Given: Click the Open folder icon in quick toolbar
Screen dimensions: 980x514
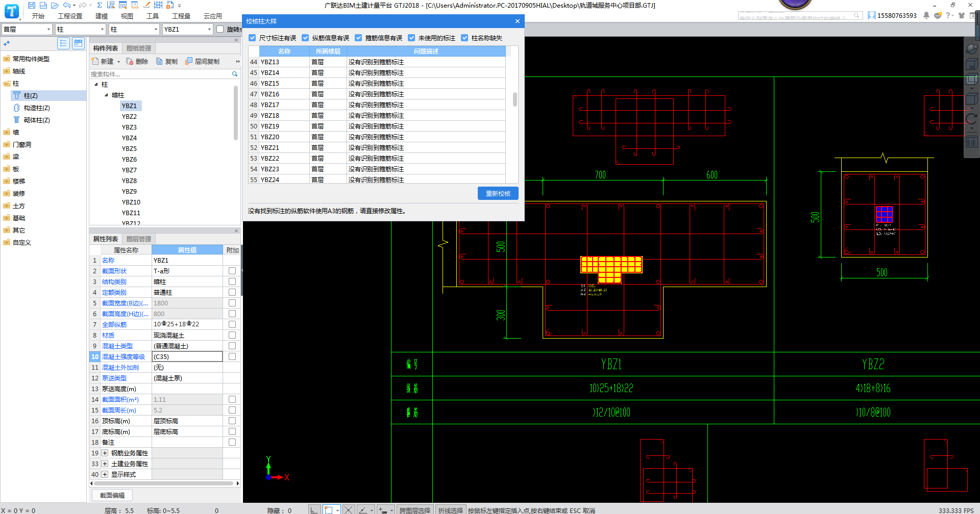Looking at the screenshot, I should (55, 5).
